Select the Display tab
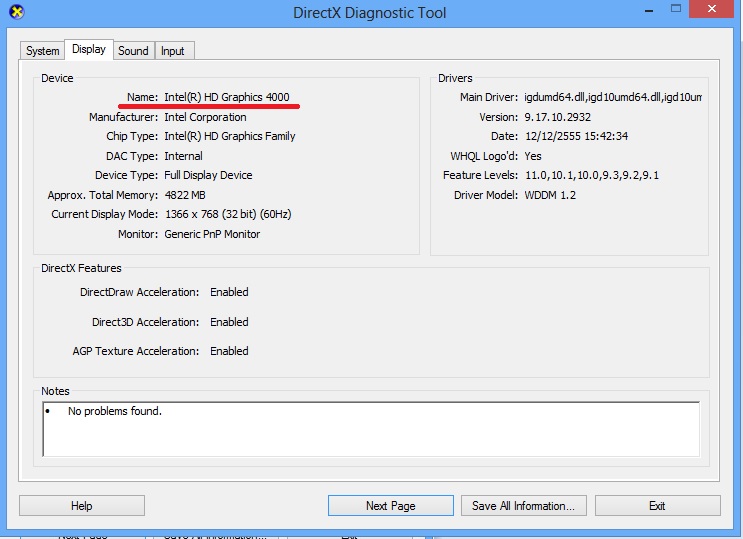The image size is (743, 539). [89, 49]
